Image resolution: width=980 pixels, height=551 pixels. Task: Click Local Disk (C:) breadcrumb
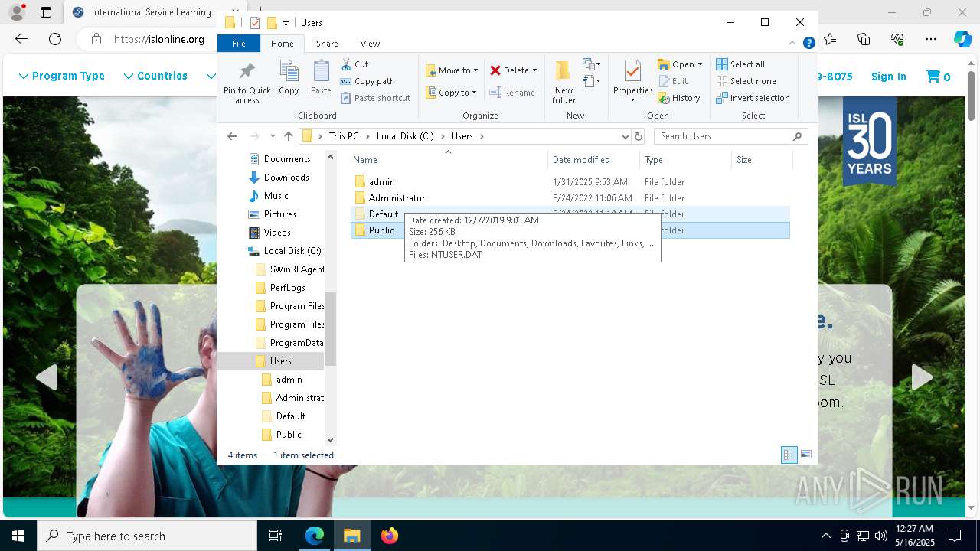point(405,136)
